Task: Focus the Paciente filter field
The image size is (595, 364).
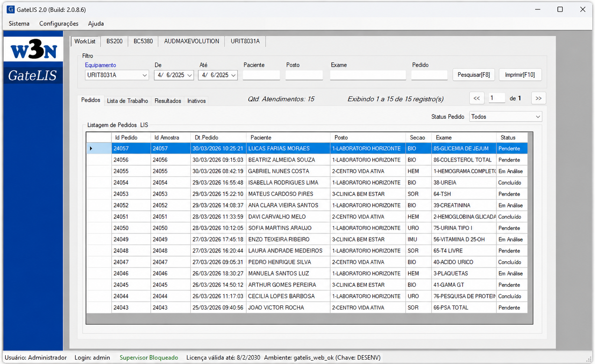Action: pyautogui.click(x=261, y=75)
